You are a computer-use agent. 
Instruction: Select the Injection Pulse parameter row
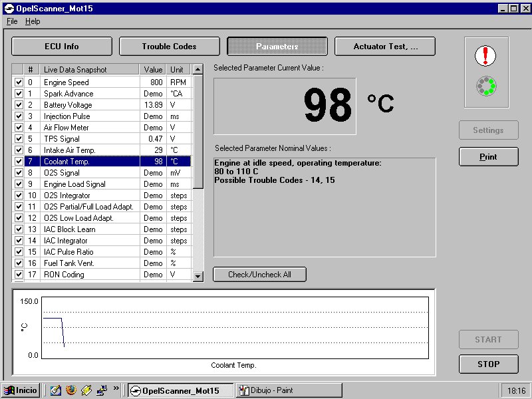pos(102,116)
